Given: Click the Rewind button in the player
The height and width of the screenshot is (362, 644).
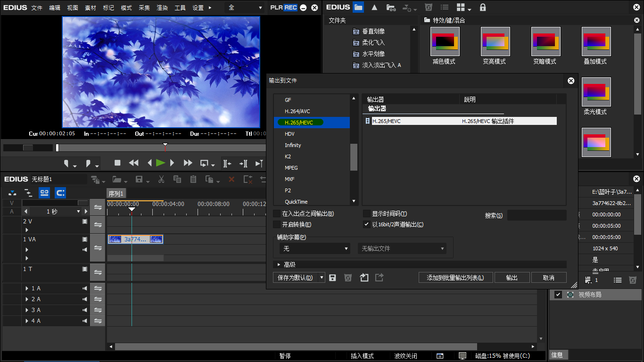Looking at the screenshot, I should 134,163.
